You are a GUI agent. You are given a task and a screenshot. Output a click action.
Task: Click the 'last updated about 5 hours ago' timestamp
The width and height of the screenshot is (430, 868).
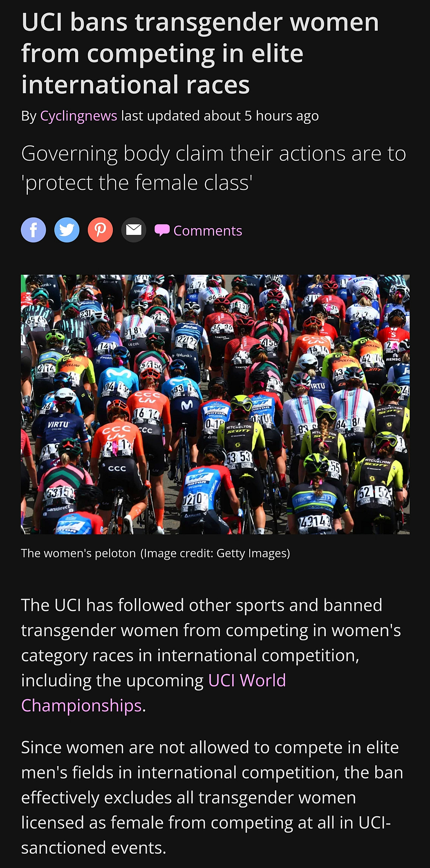pyautogui.click(x=220, y=116)
